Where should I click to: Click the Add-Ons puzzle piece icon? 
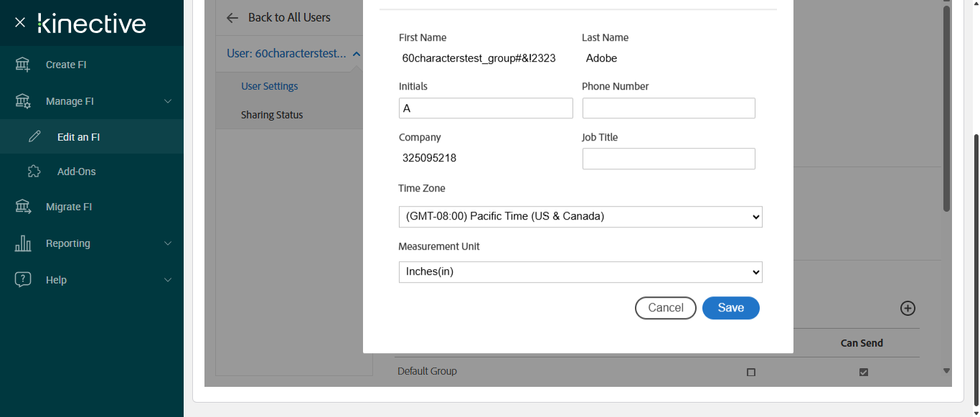(x=34, y=172)
